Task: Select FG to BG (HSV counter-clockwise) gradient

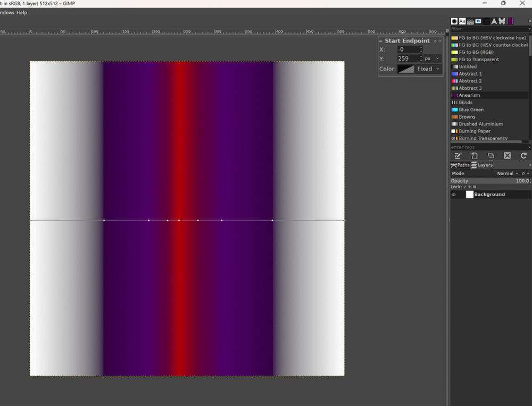Action: click(x=489, y=45)
